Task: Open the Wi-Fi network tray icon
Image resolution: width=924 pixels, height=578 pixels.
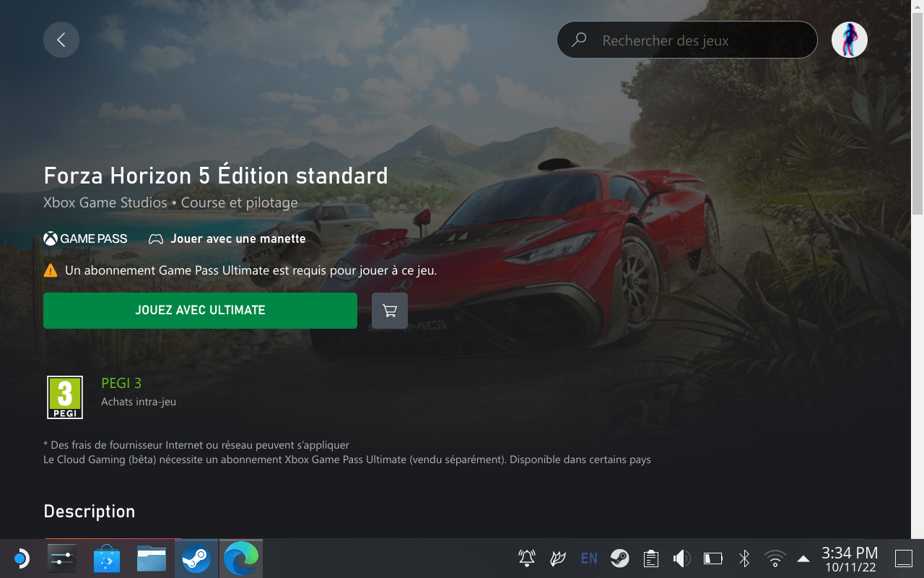Action: pos(775,558)
